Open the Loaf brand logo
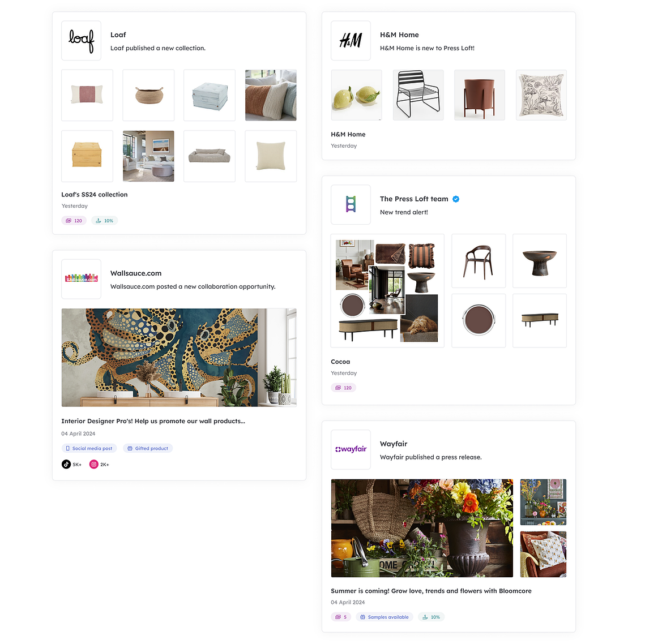 [81, 41]
